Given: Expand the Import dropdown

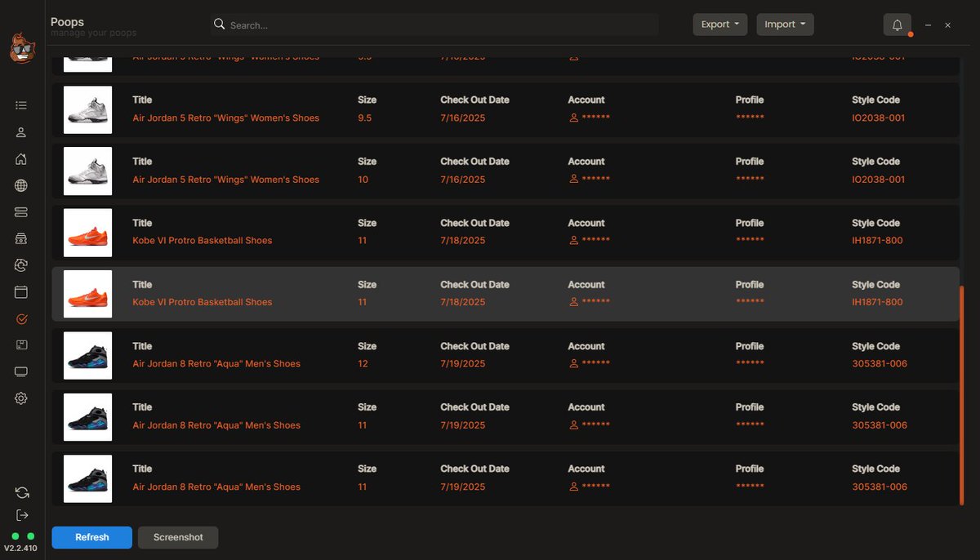Looking at the screenshot, I should pyautogui.click(x=785, y=24).
